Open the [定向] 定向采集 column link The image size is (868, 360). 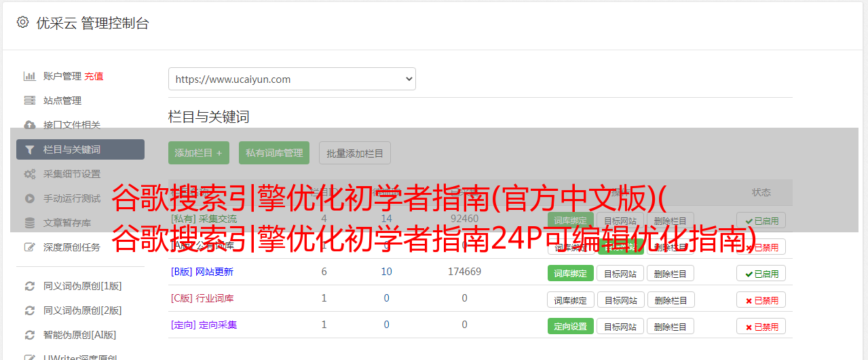click(x=204, y=325)
